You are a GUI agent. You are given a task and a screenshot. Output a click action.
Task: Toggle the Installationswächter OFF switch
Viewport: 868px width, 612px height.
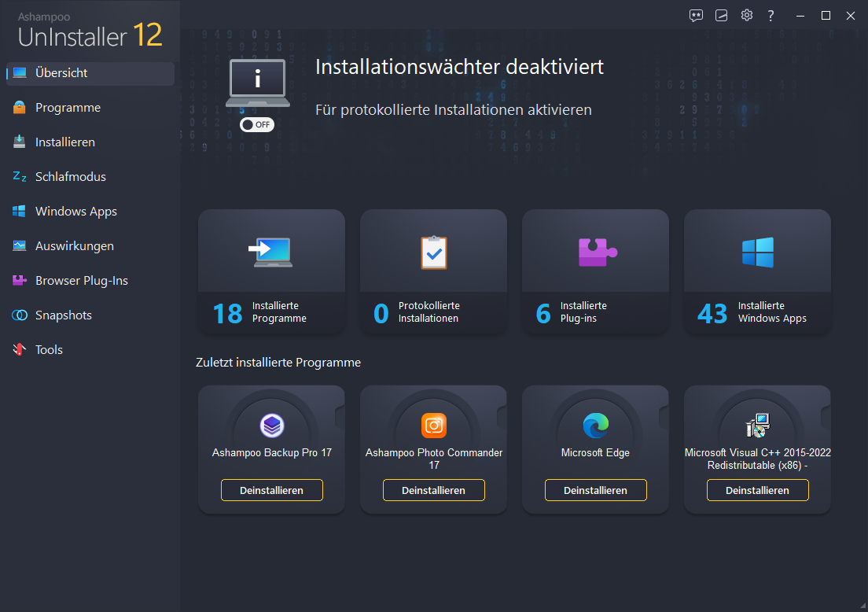click(257, 125)
